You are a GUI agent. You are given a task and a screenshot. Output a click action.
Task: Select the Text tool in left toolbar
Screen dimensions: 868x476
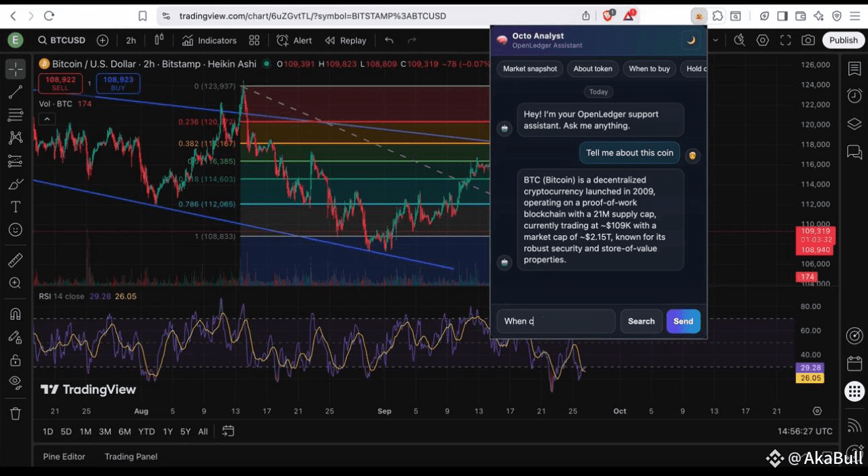click(x=15, y=207)
